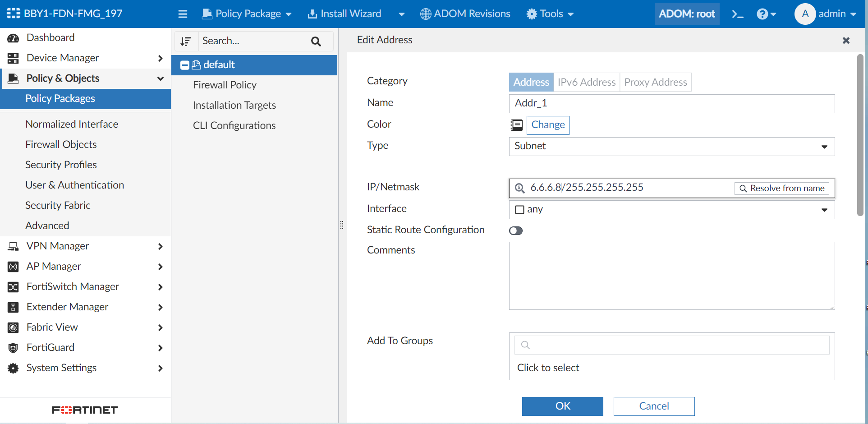
Task: Open the CLI console icon in header
Action: (738, 14)
